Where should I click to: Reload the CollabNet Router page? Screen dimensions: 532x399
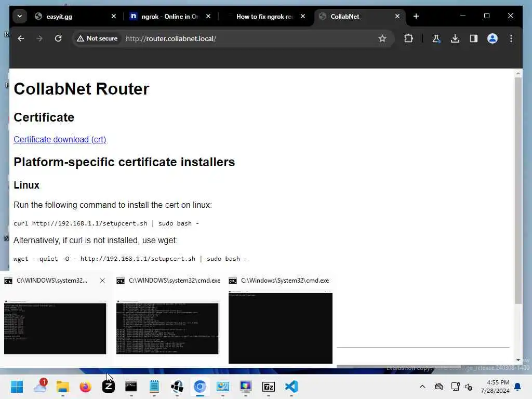(x=58, y=38)
